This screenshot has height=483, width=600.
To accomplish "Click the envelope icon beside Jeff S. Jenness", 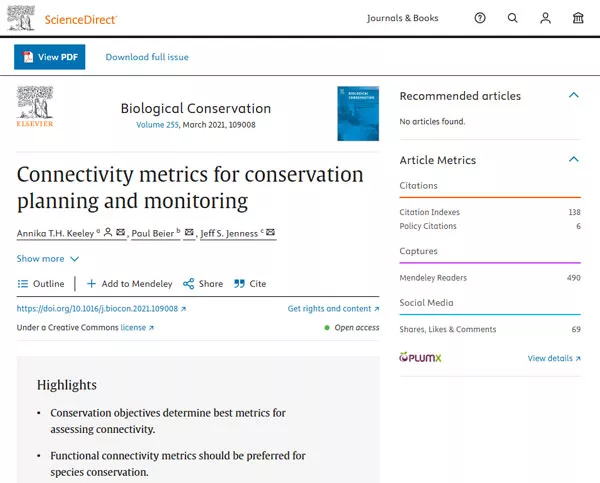I will click(270, 233).
